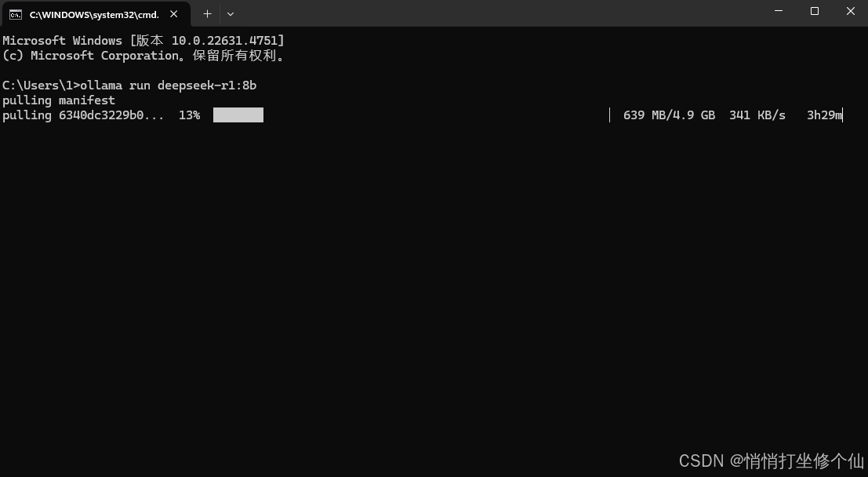
Task: Expand the new tab profile dropdown
Action: point(231,14)
